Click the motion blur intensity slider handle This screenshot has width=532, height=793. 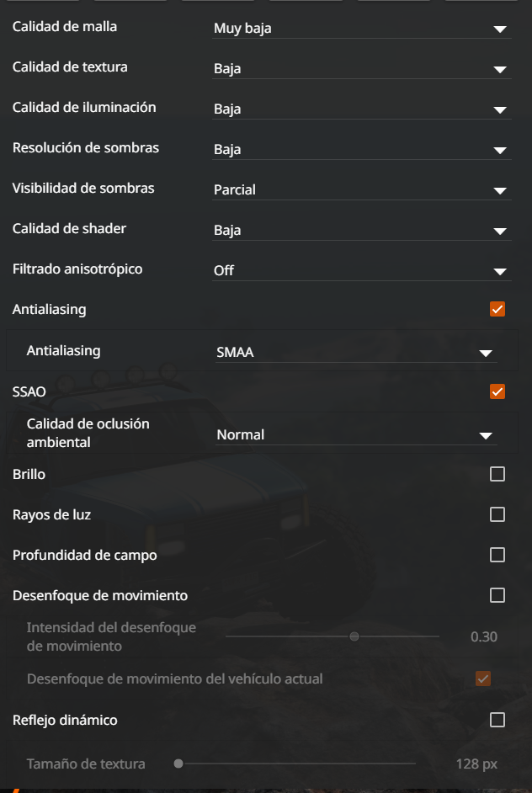click(x=354, y=636)
